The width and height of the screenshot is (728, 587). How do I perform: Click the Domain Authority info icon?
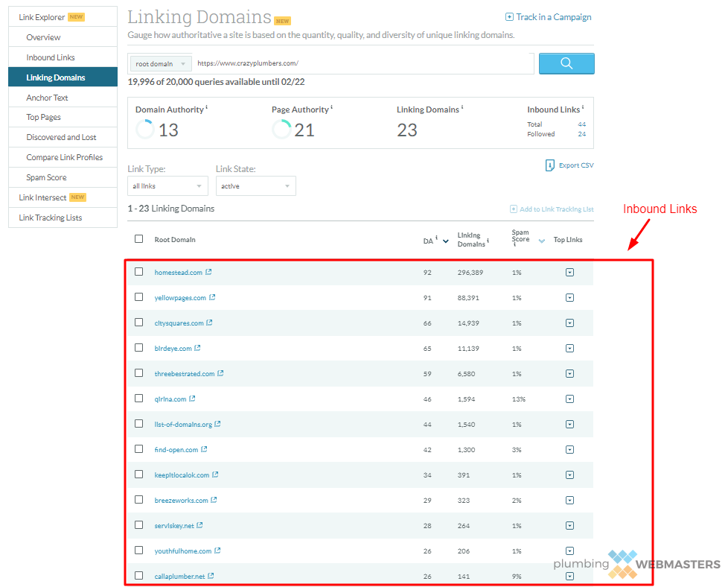click(x=207, y=107)
